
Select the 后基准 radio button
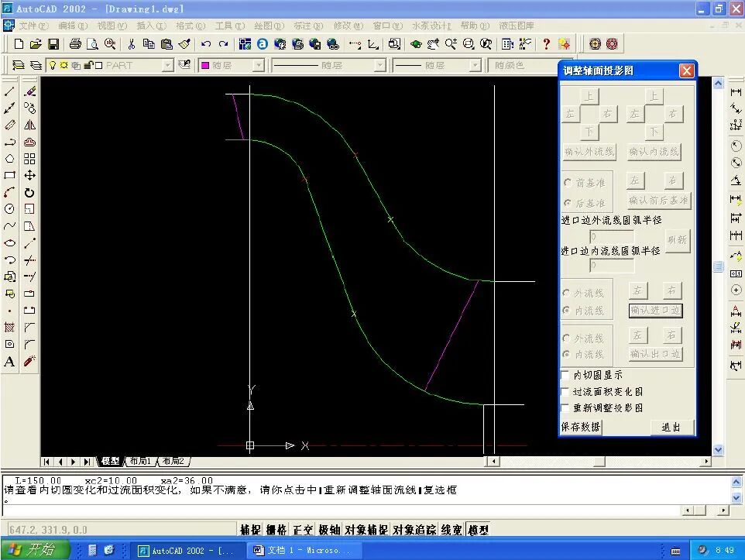tap(568, 203)
